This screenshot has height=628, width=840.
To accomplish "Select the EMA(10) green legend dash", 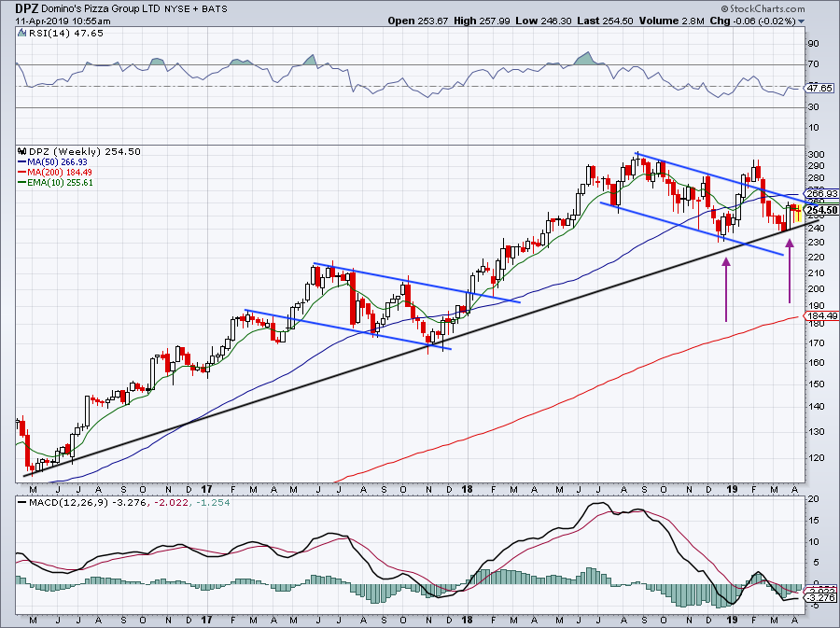I will tap(22, 183).
